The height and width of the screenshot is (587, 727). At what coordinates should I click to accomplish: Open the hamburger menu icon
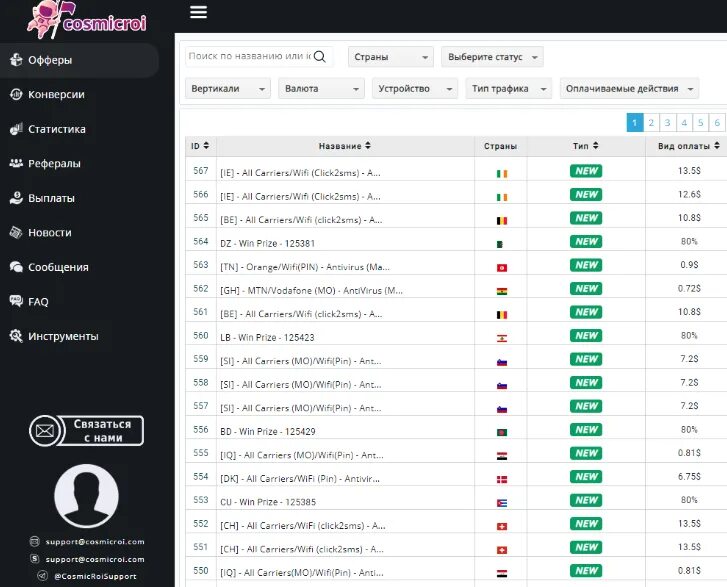[x=198, y=12]
